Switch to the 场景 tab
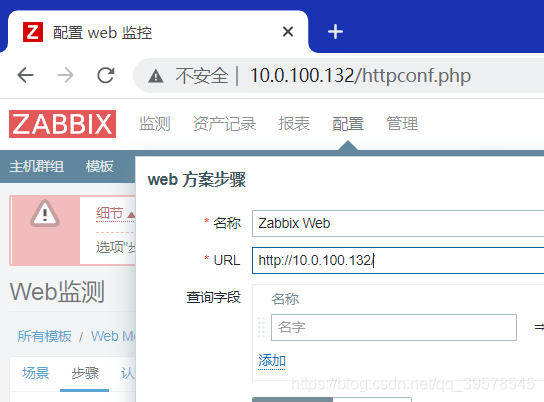The height and width of the screenshot is (402, 544). (x=35, y=373)
